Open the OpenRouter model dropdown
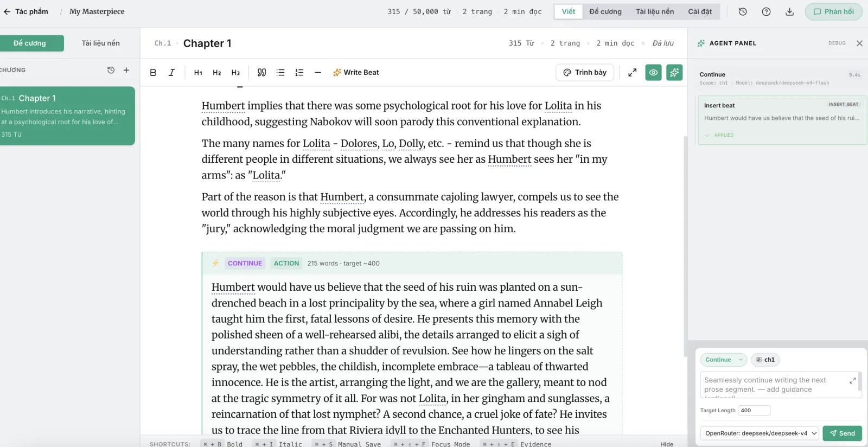The width and height of the screenshot is (868, 447). coord(759,433)
